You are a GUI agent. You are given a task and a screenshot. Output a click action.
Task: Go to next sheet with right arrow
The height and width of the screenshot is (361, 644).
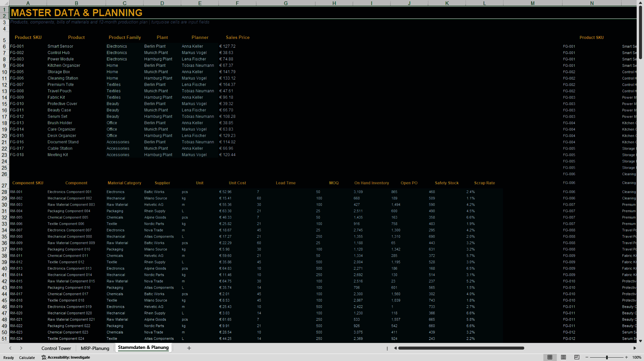[21, 348]
